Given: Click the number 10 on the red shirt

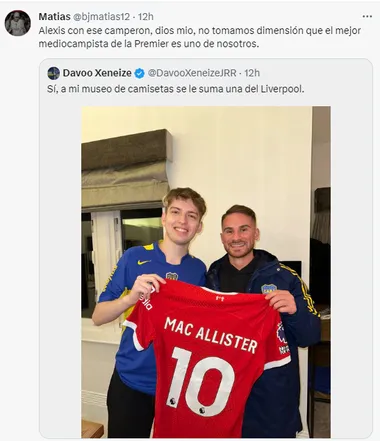Looking at the screenshot, I should (x=203, y=382).
